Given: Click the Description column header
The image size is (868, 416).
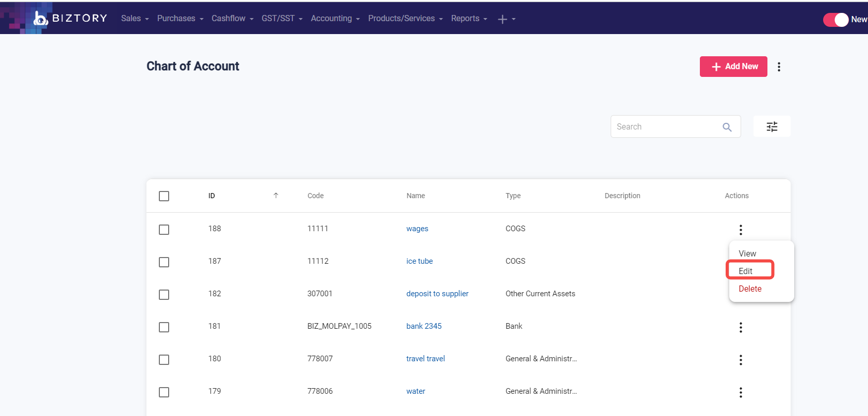Looking at the screenshot, I should [x=623, y=196].
